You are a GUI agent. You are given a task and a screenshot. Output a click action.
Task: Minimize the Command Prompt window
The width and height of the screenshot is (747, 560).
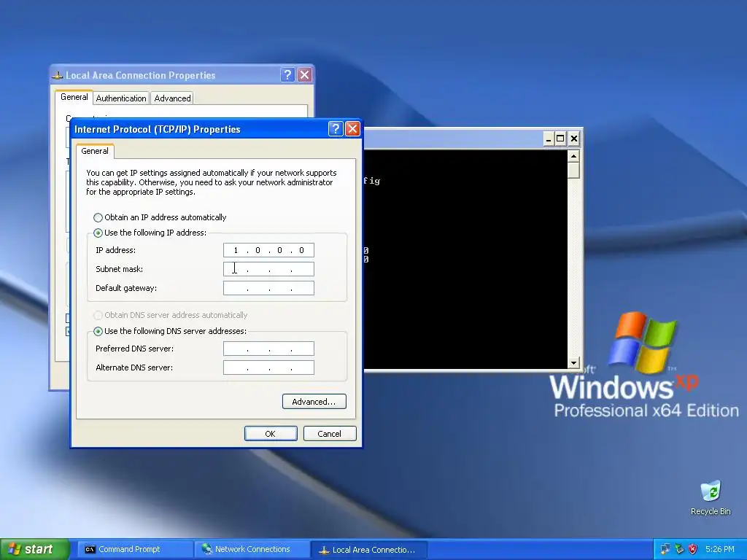pyautogui.click(x=549, y=139)
